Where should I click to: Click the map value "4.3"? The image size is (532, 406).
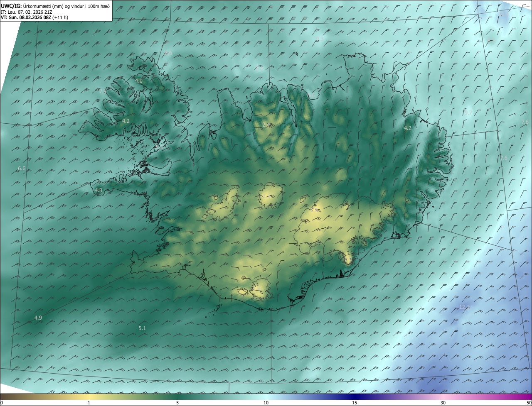pyautogui.click(x=98, y=190)
